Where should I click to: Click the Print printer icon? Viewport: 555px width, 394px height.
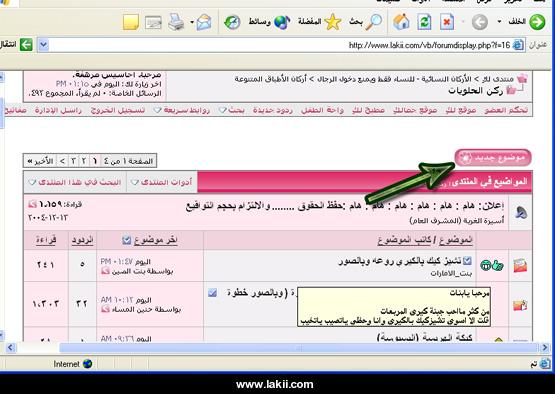[176, 22]
